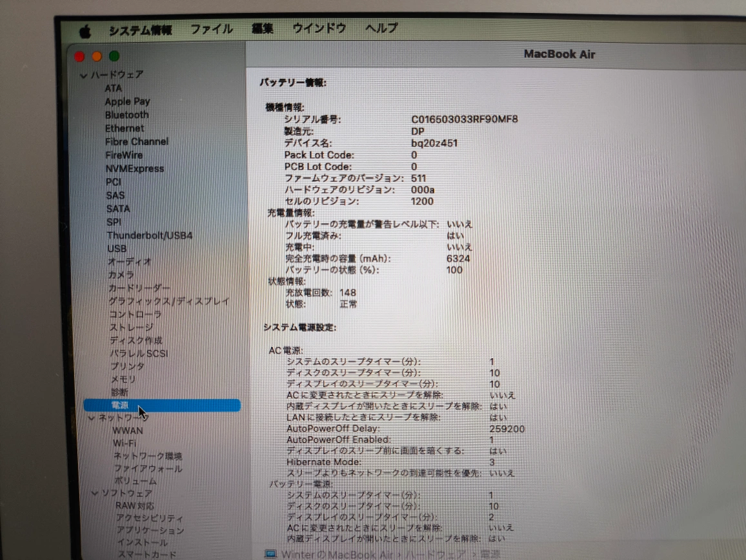
Task: Open the システム情報 application menu
Action: click(x=140, y=30)
